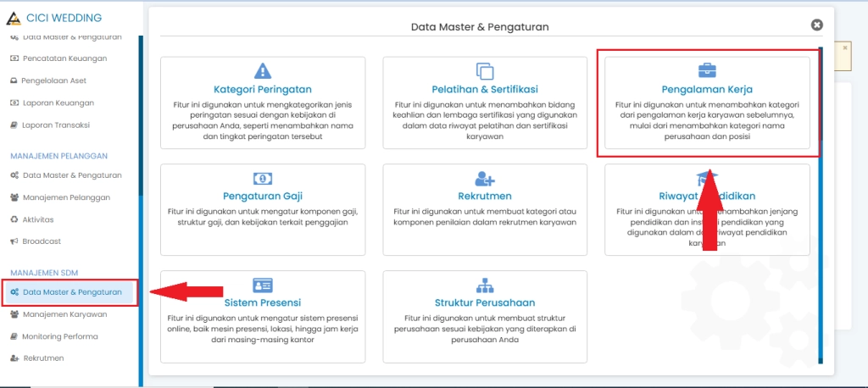
Task: Click the Manajemen Pelanggan users icon
Action: click(14, 197)
